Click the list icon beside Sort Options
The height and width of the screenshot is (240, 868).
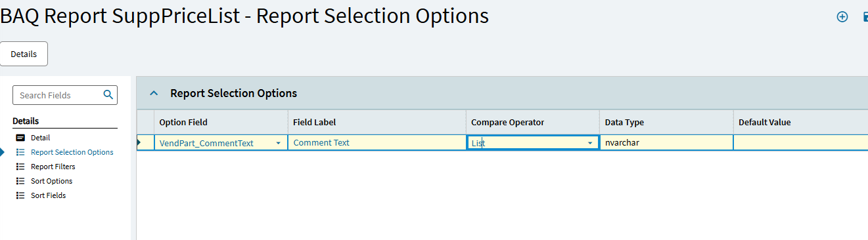(x=20, y=181)
